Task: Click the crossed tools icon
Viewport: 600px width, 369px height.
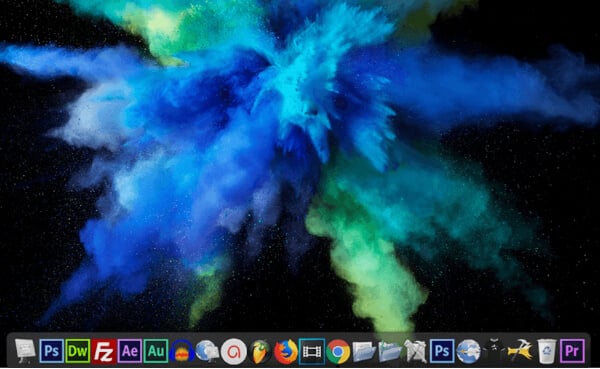Action: click(x=416, y=351)
